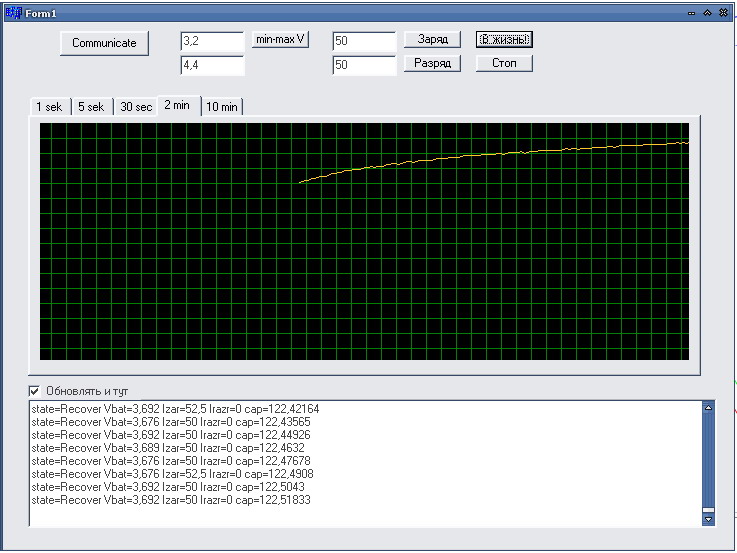The image size is (737, 553).
Task: Select the 2 min tab
Action: [177, 106]
